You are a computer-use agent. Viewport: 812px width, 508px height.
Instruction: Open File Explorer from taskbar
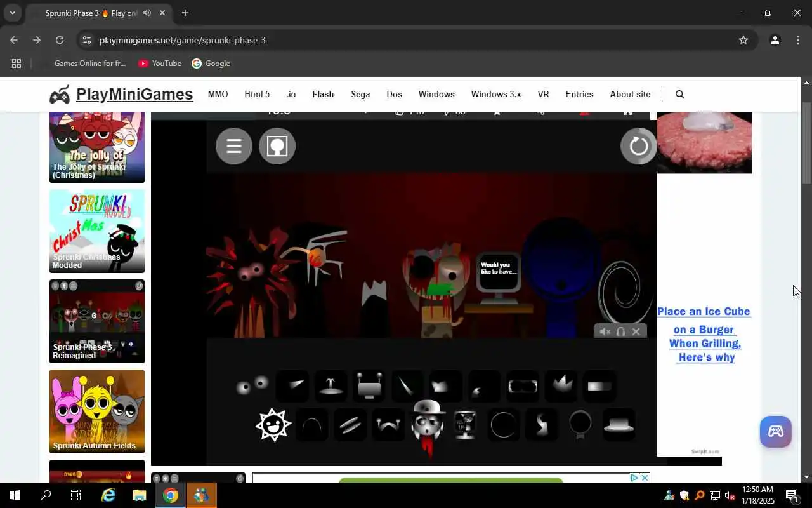click(139, 495)
